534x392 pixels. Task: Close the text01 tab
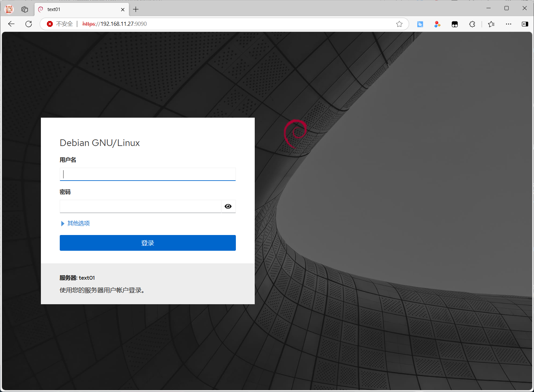click(123, 9)
